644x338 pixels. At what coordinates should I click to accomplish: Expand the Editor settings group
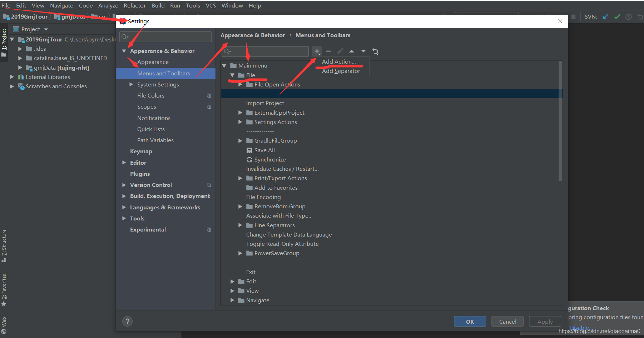click(124, 163)
